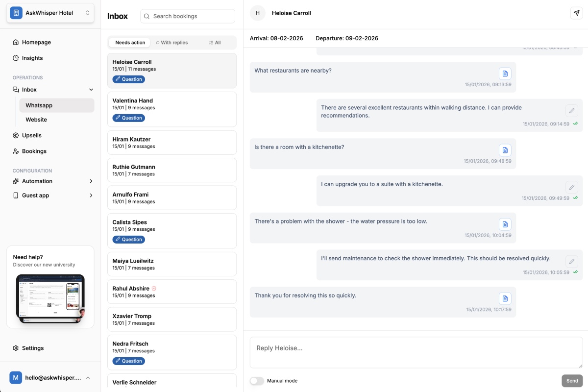Open the university help thumbnail image
This screenshot has height=392, width=588.
point(50,298)
